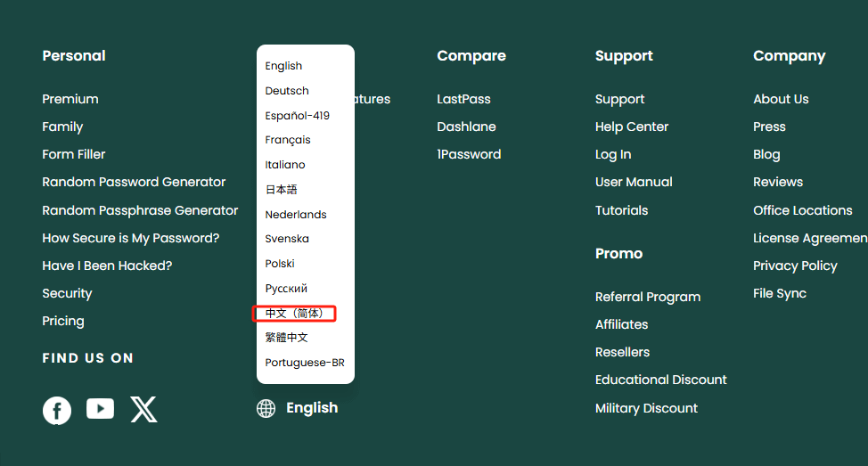Switch language to Portuguese-BR
This screenshot has height=466, width=868.
coord(305,363)
